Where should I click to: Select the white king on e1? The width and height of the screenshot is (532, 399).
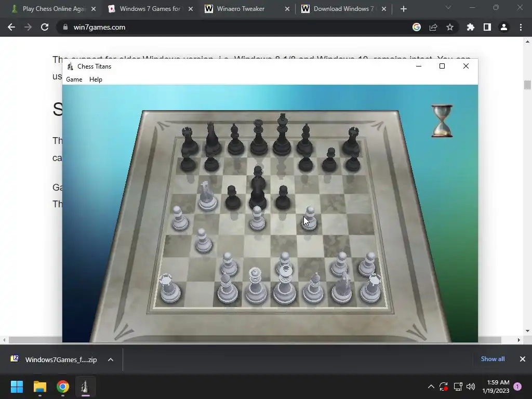[x=284, y=284]
